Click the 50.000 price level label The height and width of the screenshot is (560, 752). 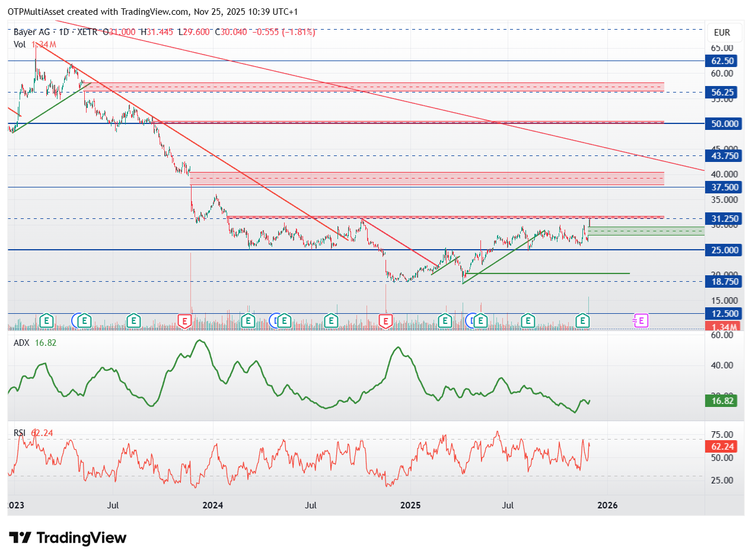pos(725,123)
